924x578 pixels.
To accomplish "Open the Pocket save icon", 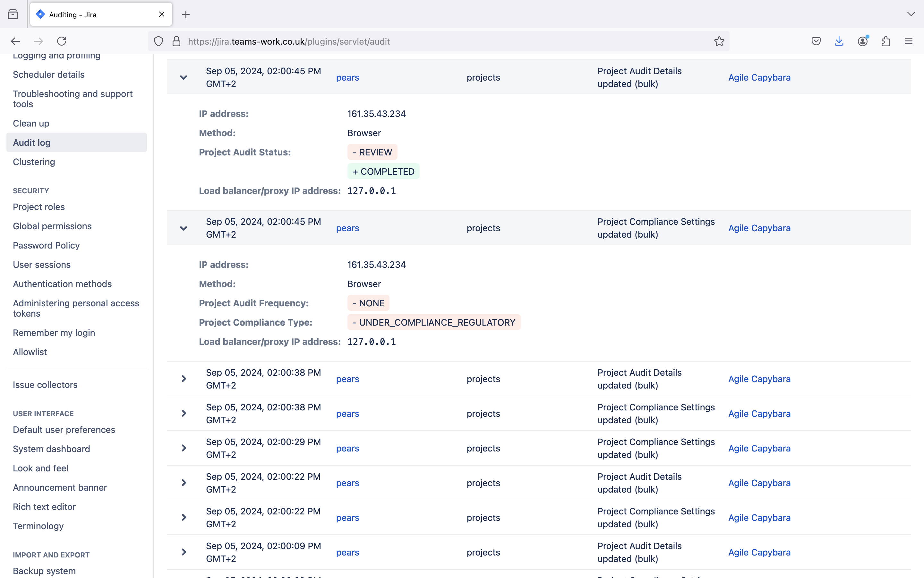I will (x=816, y=41).
